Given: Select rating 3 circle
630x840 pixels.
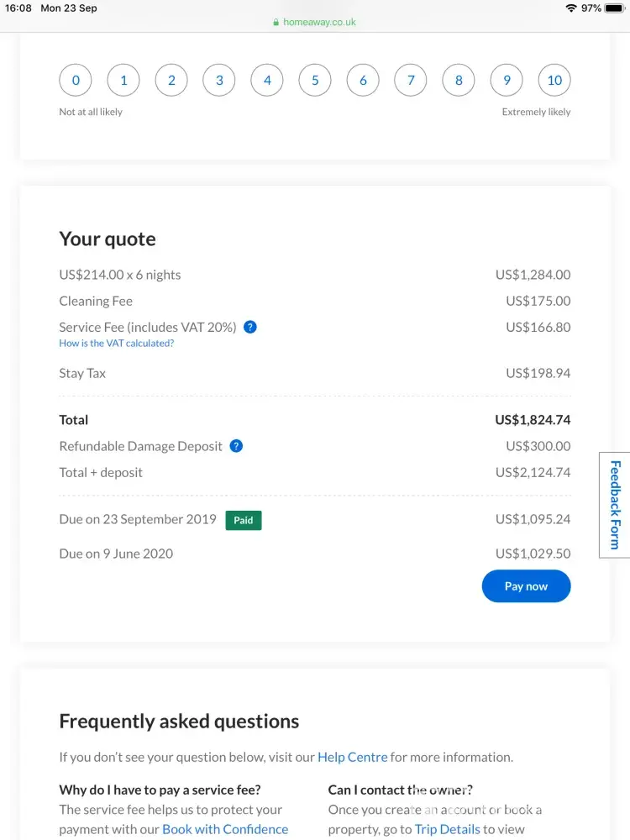Looking at the screenshot, I should pyautogui.click(x=219, y=81).
